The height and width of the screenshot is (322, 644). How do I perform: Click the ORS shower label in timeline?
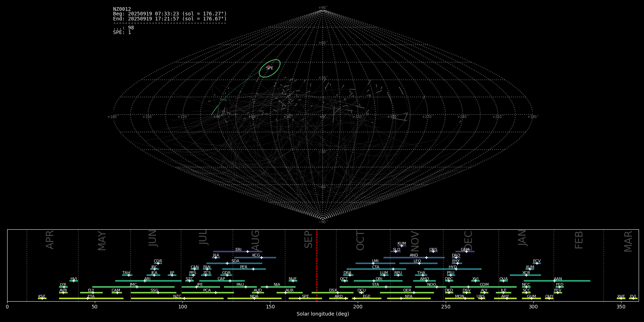tap(433, 249)
